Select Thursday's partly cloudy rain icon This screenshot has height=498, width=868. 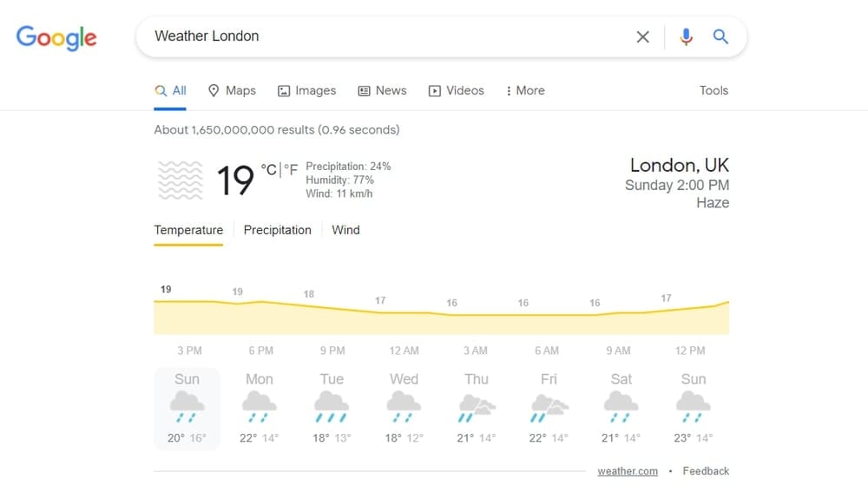pos(477,406)
